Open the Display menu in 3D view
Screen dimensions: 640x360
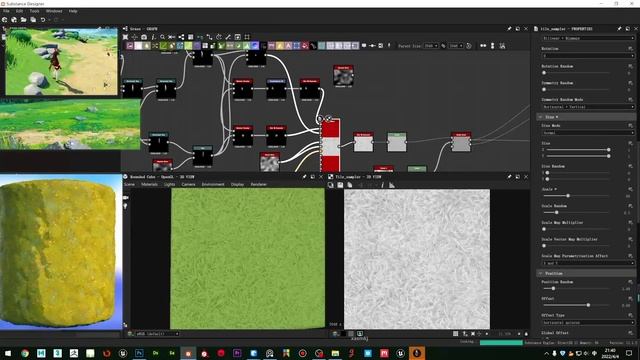[x=237, y=184]
